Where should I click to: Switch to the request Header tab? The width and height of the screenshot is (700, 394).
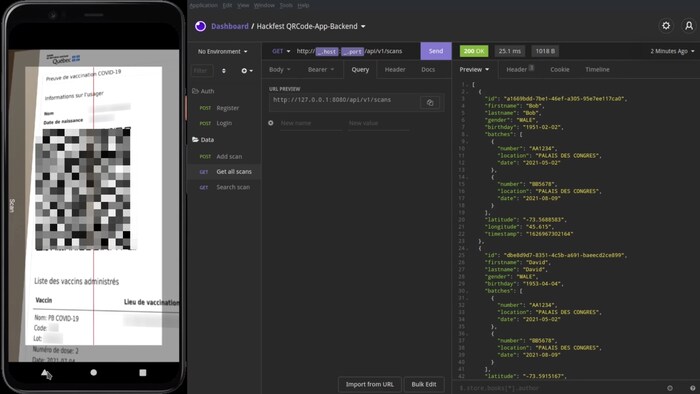click(x=395, y=70)
